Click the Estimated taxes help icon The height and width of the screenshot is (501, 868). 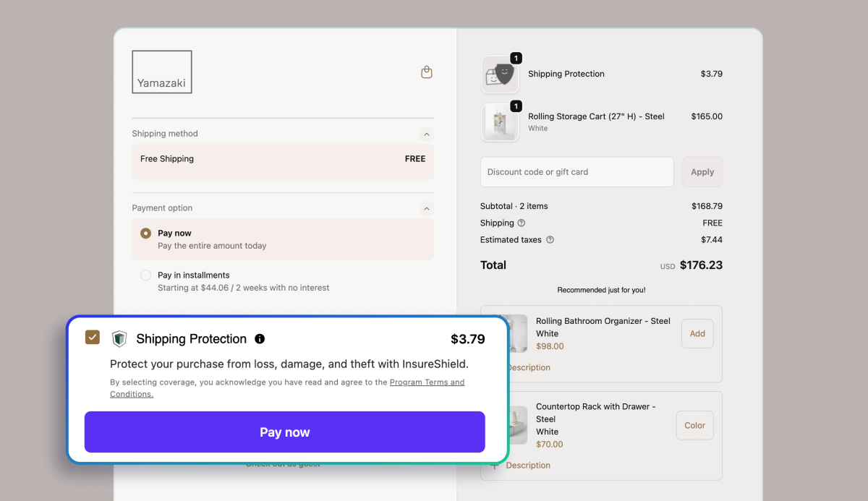pyautogui.click(x=550, y=240)
